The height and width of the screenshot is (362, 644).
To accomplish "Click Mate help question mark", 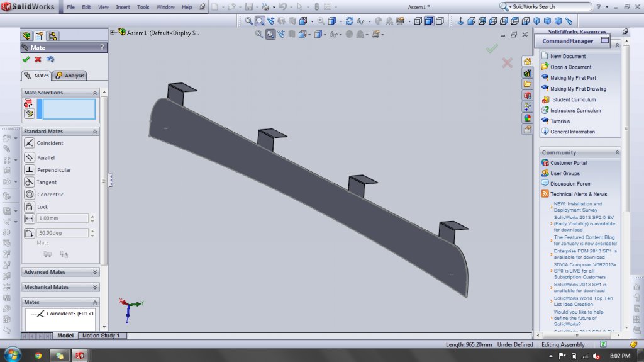I will click(x=102, y=47).
